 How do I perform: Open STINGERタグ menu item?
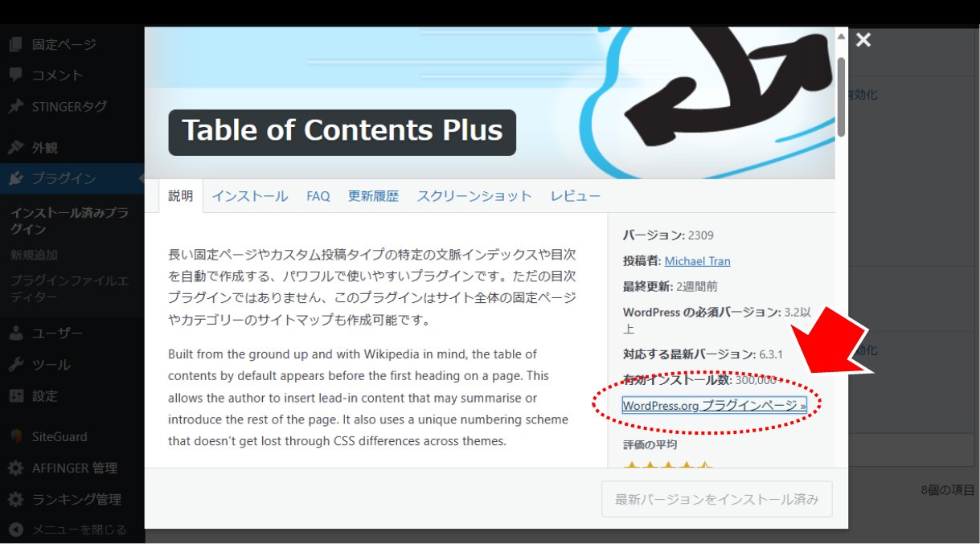pyautogui.click(x=69, y=106)
